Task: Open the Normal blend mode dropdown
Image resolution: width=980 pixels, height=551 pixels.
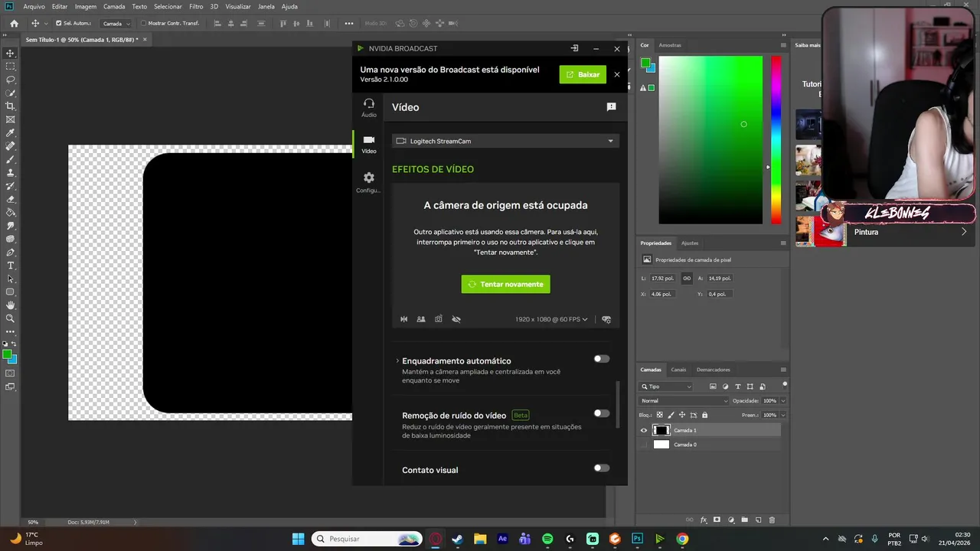Action: pyautogui.click(x=684, y=401)
